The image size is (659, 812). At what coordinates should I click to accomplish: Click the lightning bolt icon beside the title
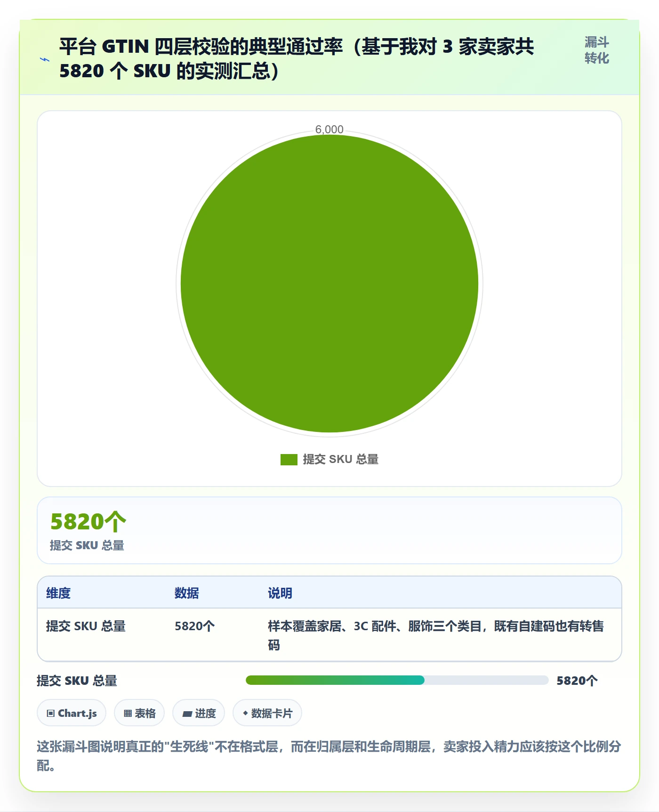(x=45, y=59)
